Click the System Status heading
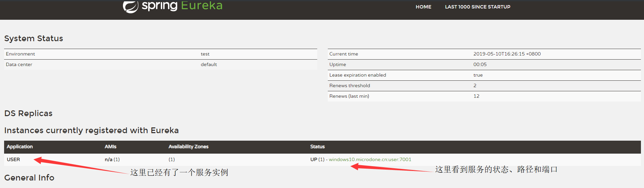 click(x=33, y=38)
